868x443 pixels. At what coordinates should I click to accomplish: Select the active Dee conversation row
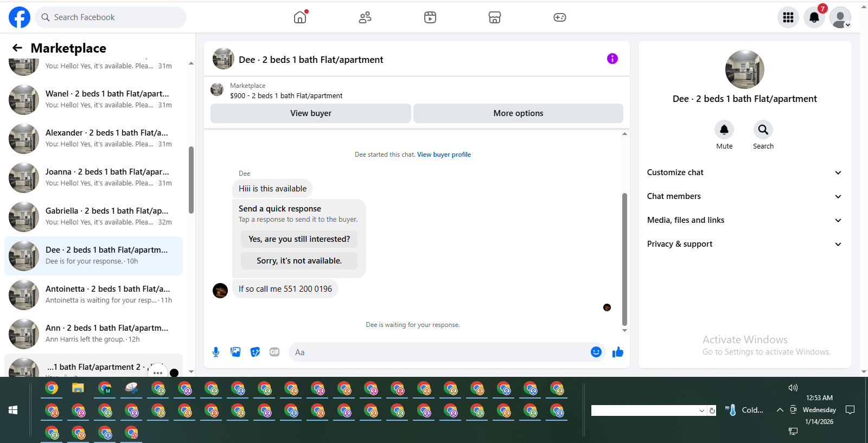point(93,256)
